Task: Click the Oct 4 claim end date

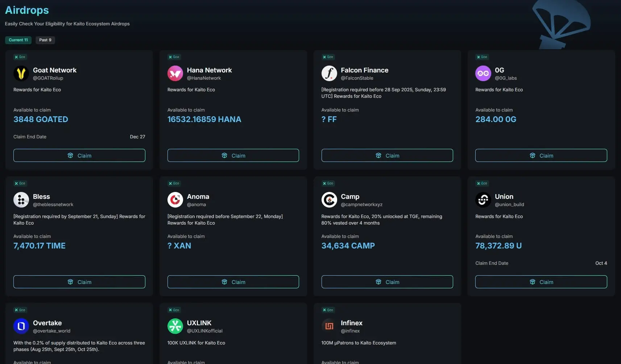Action: tap(601, 263)
